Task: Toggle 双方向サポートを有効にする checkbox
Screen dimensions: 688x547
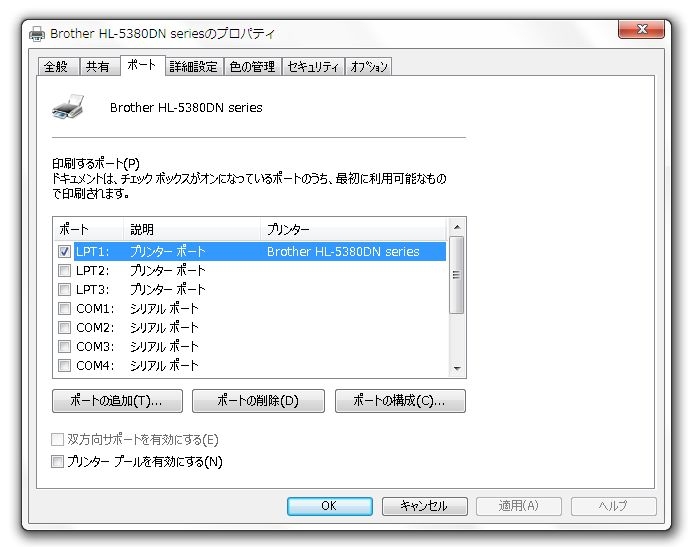Action: coord(57,439)
